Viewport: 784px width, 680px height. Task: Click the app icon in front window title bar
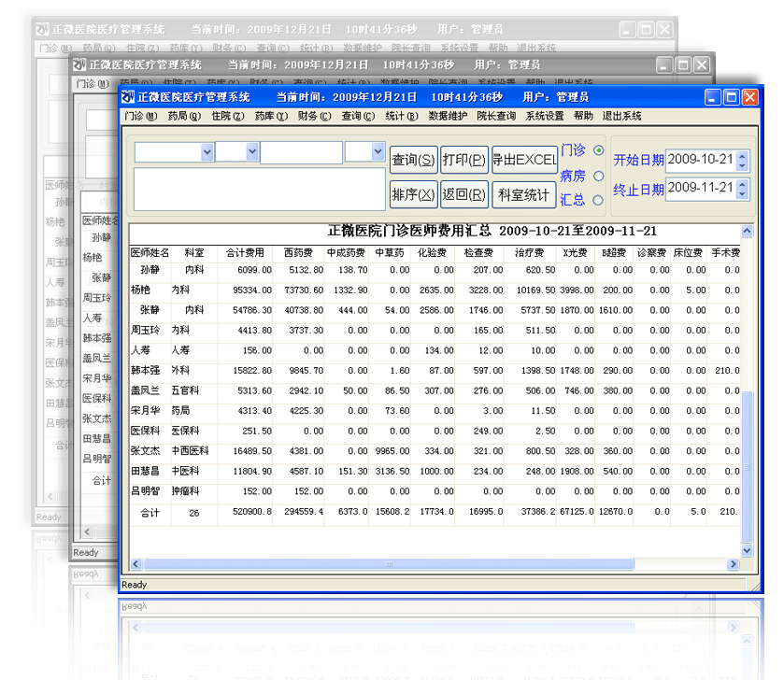point(128,97)
